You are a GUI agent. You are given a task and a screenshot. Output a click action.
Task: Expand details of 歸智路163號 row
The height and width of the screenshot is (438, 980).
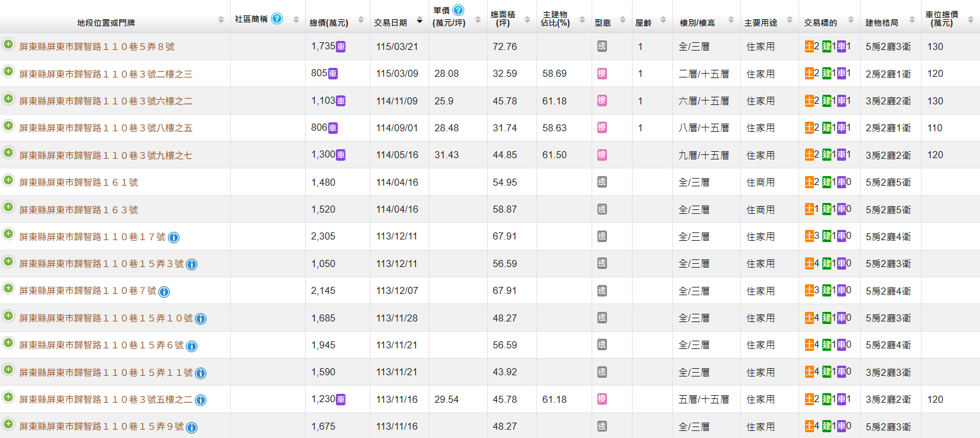point(8,207)
